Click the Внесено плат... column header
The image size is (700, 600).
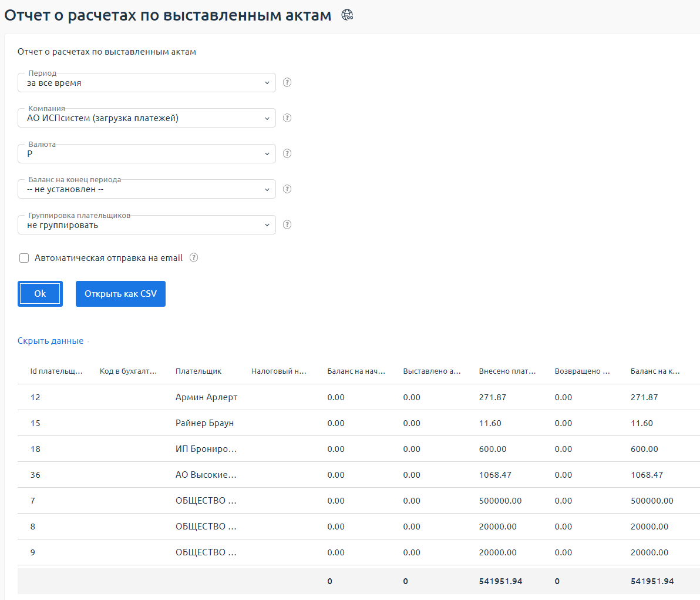point(507,371)
